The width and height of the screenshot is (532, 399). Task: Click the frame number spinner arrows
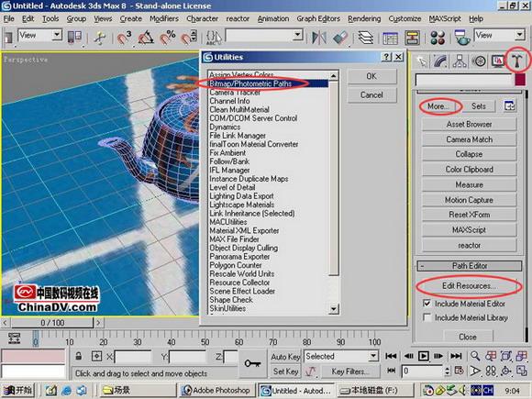[448, 371]
